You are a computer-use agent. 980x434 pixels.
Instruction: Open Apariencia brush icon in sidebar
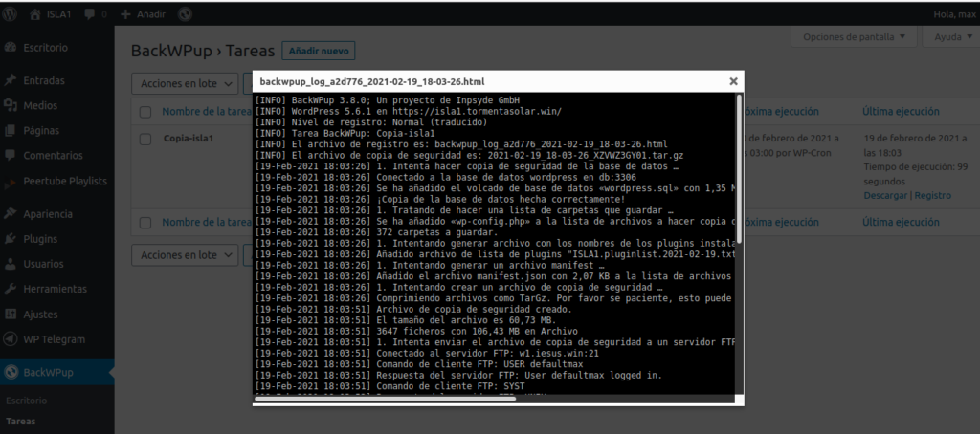point(10,213)
